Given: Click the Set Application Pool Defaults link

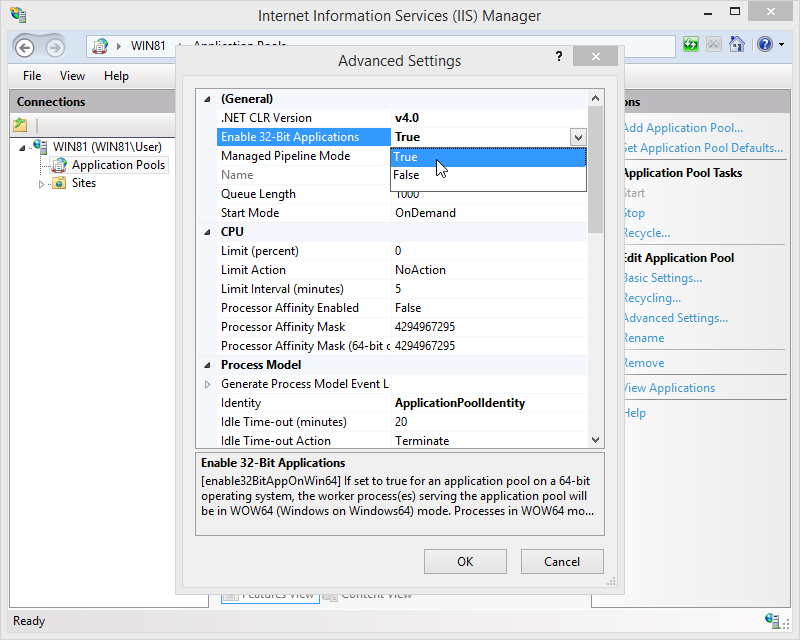Looking at the screenshot, I should [x=703, y=148].
